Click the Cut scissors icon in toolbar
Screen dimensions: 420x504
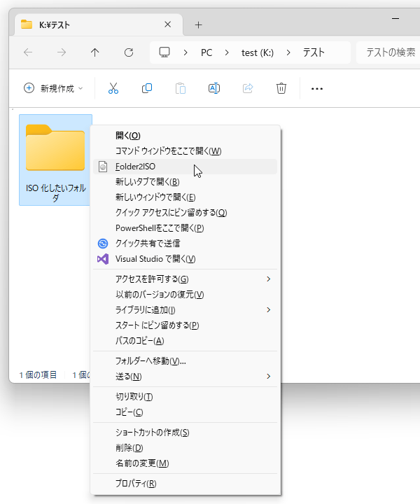click(x=113, y=88)
